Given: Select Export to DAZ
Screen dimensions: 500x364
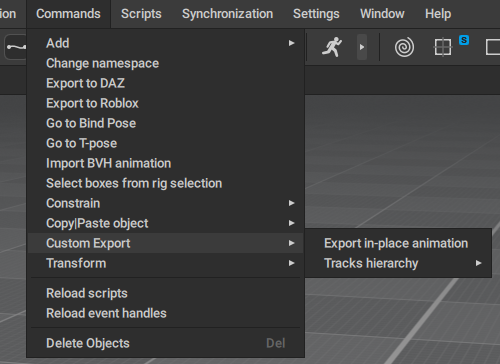Looking at the screenshot, I should click(166, 83).
